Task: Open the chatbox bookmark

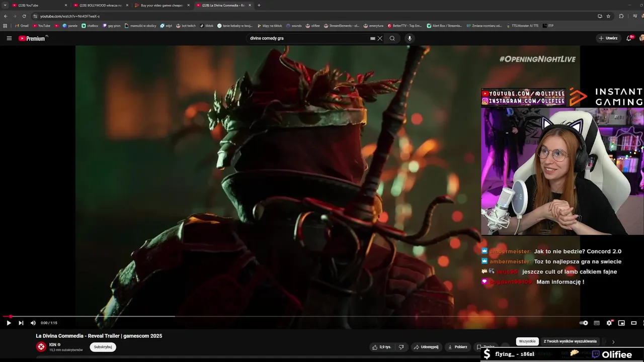Action: point(90,26)
